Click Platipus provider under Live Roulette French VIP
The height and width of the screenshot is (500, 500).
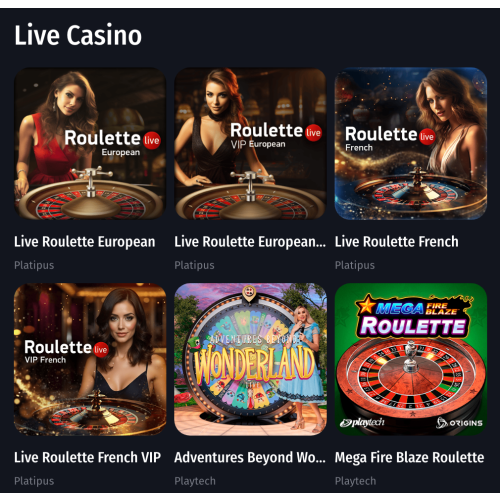[x=34, y=481]
